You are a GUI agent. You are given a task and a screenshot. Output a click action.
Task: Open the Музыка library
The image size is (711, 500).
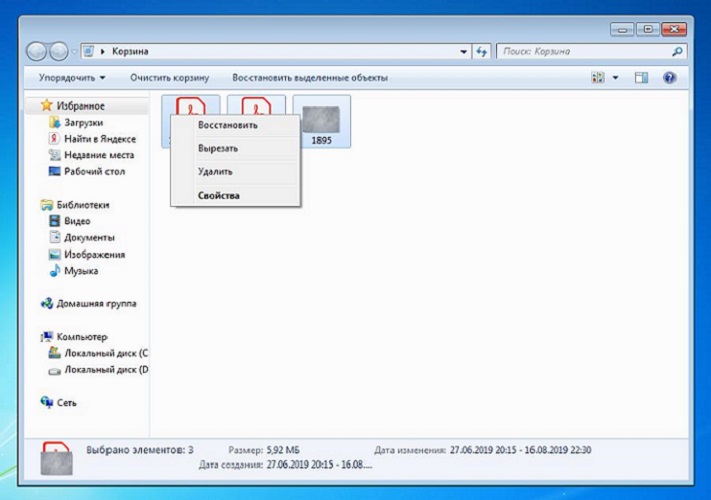pos(81,271)
